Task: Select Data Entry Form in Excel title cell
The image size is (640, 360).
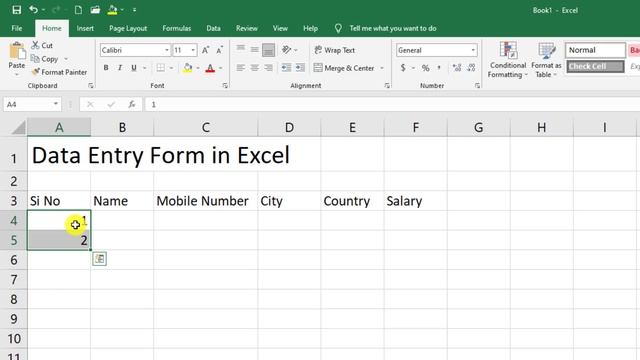Action: point(59,154)
